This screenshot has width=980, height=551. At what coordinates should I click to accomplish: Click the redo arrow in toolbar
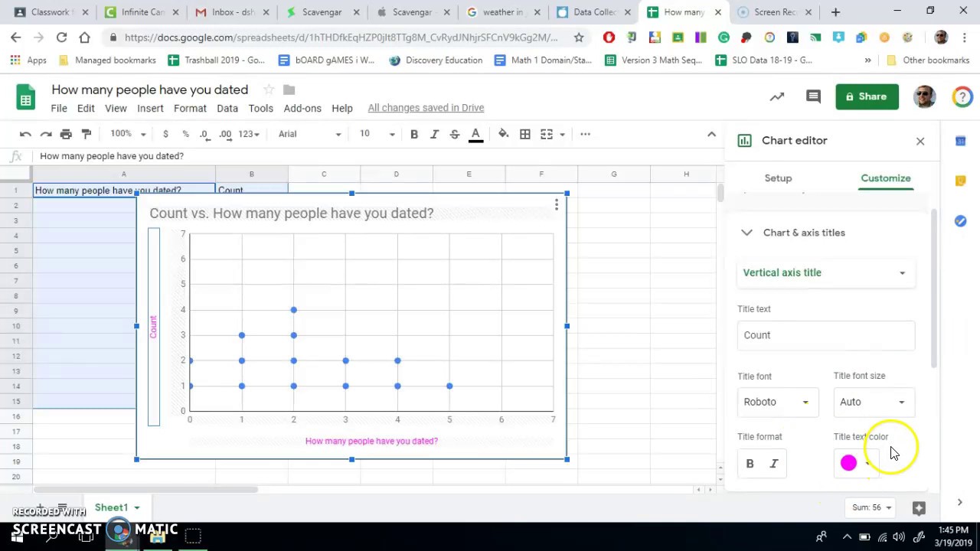click(x=46, y=134)
